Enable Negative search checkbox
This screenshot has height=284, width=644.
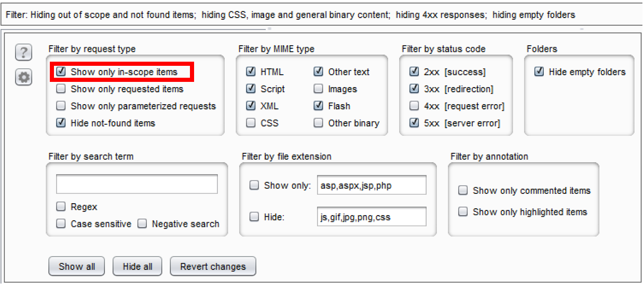point(142,224)
